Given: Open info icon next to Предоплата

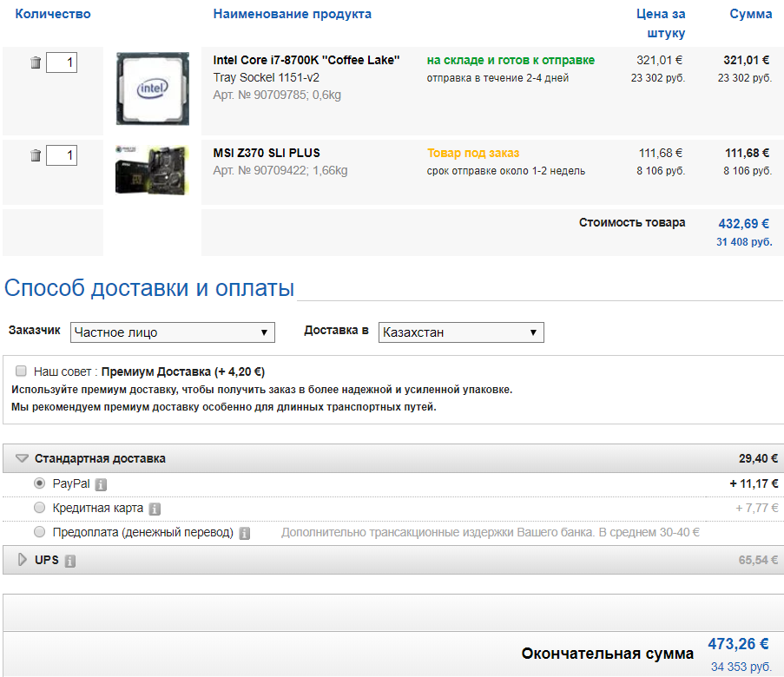Looking at the screenshot, I should 245,534.
